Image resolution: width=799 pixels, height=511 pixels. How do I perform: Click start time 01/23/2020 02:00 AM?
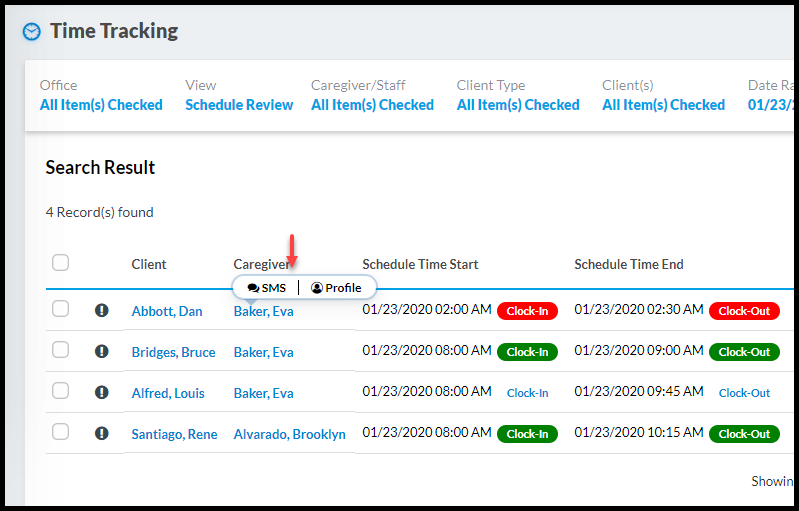pyautogui.click(x=427, y=309)
